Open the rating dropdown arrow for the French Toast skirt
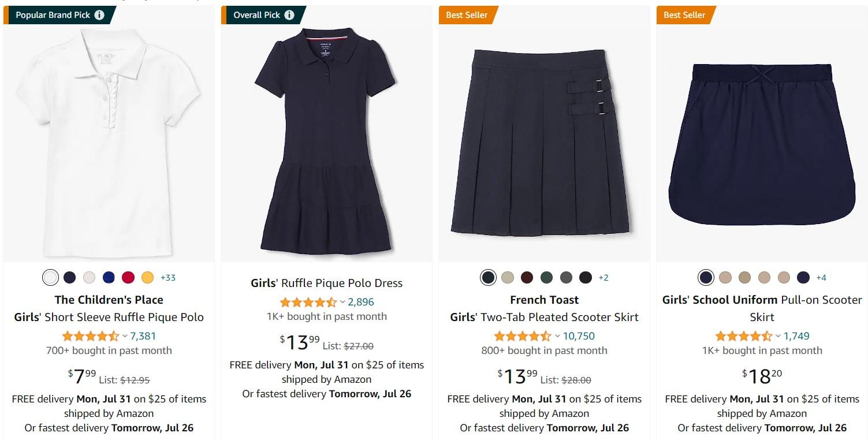 tap(557, 336)
